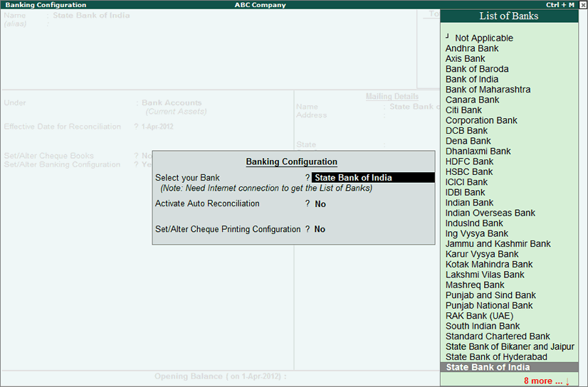This screenshot has width=588, height=387.
Task: Close the Banking Configuration screen
Action: (x=583, y=5)
